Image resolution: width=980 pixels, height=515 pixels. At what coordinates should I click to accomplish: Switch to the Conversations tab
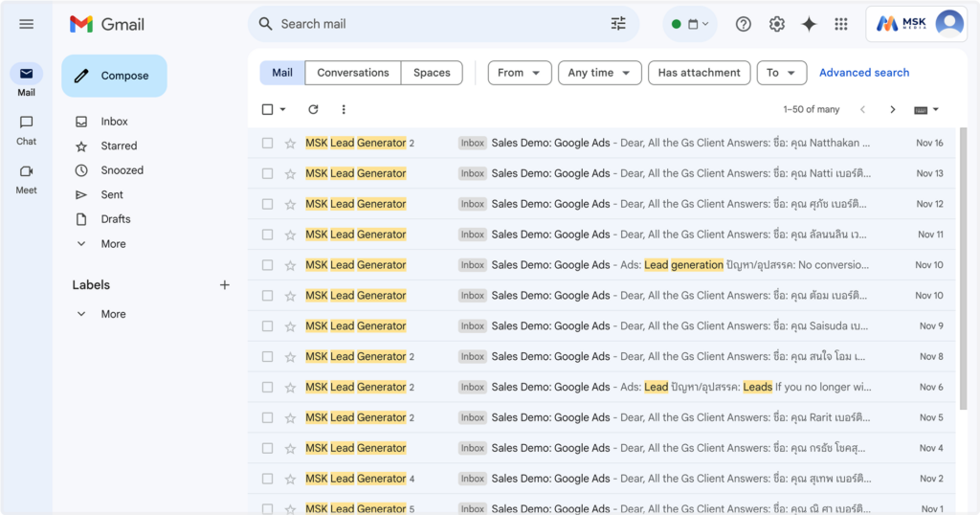pos(352,73)
